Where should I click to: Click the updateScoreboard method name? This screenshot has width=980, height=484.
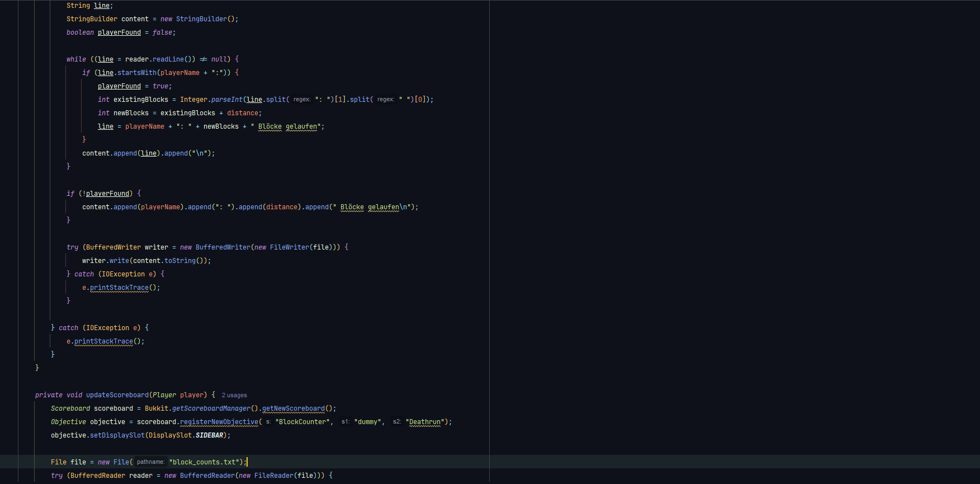117,395
